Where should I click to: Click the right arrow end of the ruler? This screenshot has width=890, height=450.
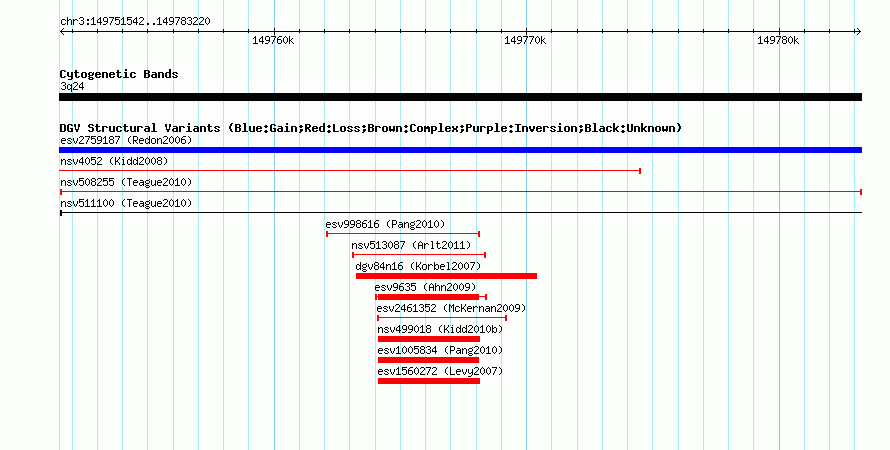pyautogui.click(x=858, y=32)
